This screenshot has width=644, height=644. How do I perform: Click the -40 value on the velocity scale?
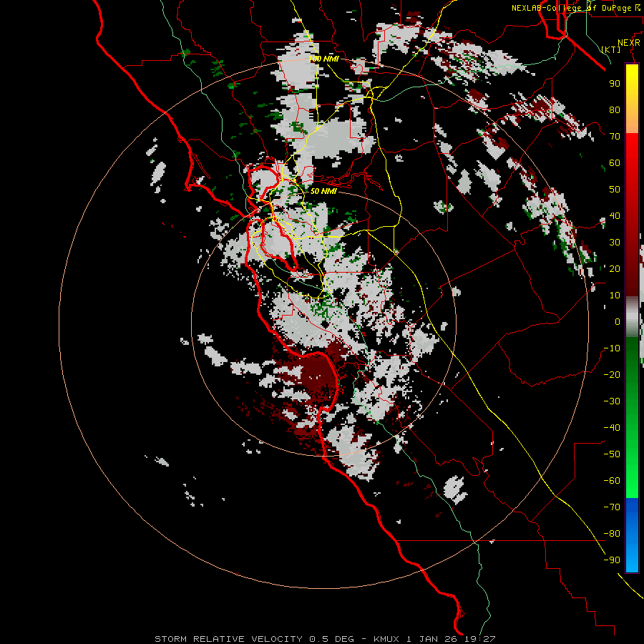pos(612,428)
